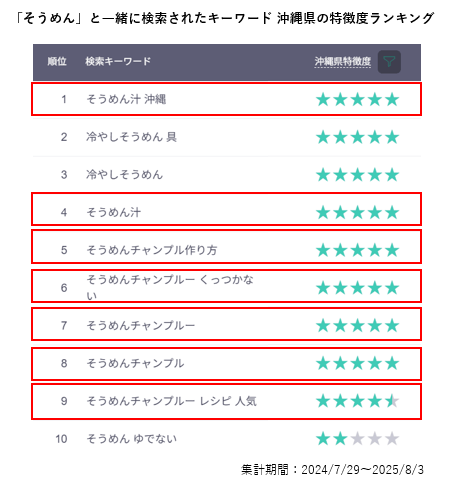Screen dimensions: 450x494
Task: Select the rank 4 keyword そうめん汁
Action: 113,212
